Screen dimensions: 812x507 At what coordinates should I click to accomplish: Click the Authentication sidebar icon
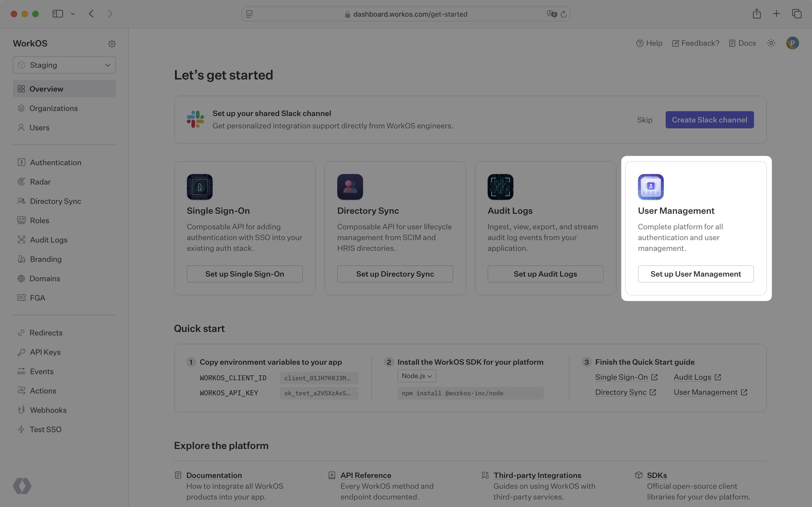tap(20, 162)
